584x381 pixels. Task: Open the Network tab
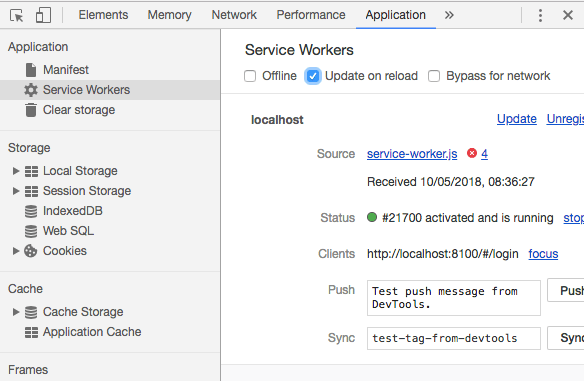(x=234, y=15)
